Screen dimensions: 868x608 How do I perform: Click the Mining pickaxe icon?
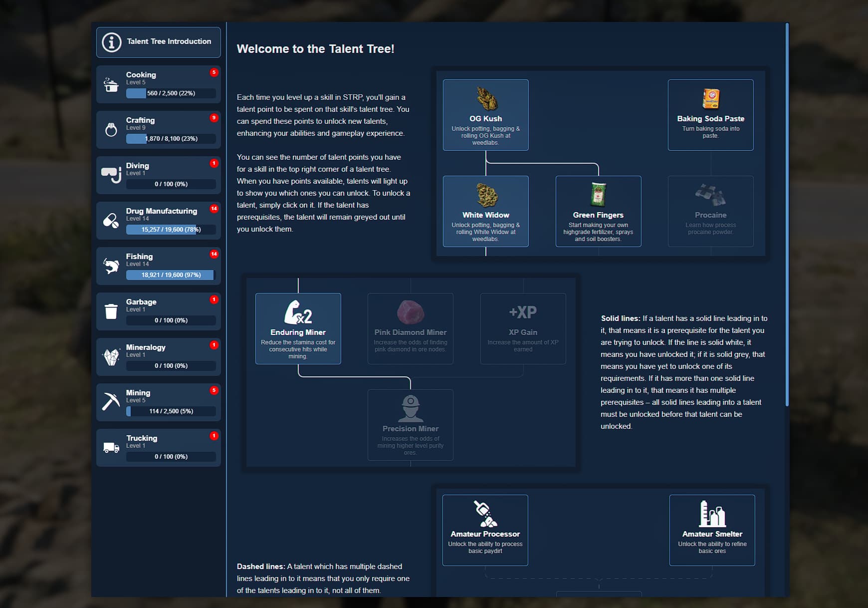(x=111, y=401)
